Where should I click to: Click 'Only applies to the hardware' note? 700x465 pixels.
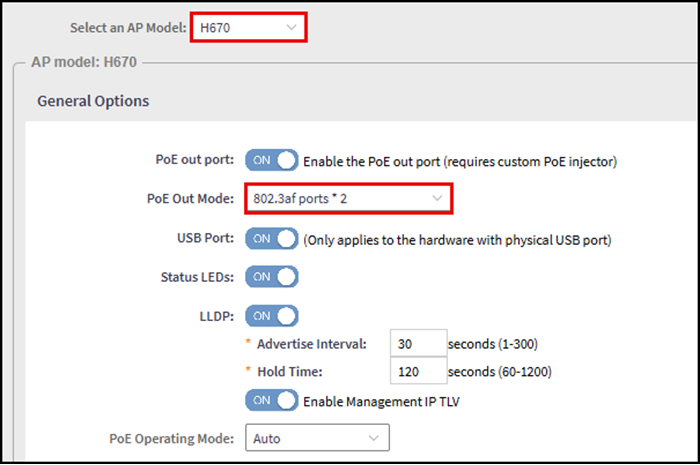coord(457,240)
